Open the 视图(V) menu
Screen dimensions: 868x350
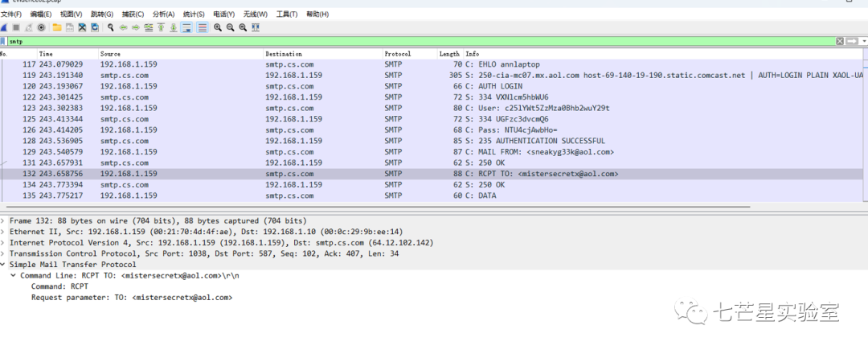(x=72, y=14)
